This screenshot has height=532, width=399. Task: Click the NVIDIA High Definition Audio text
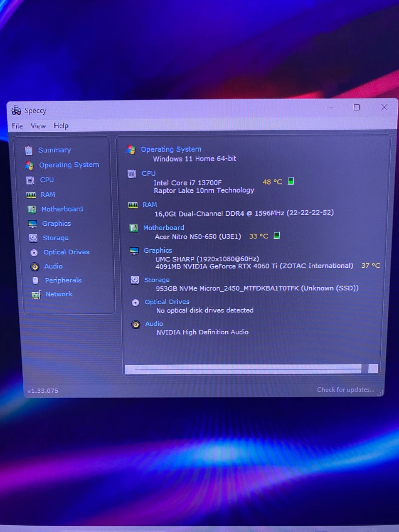point(202,332)
